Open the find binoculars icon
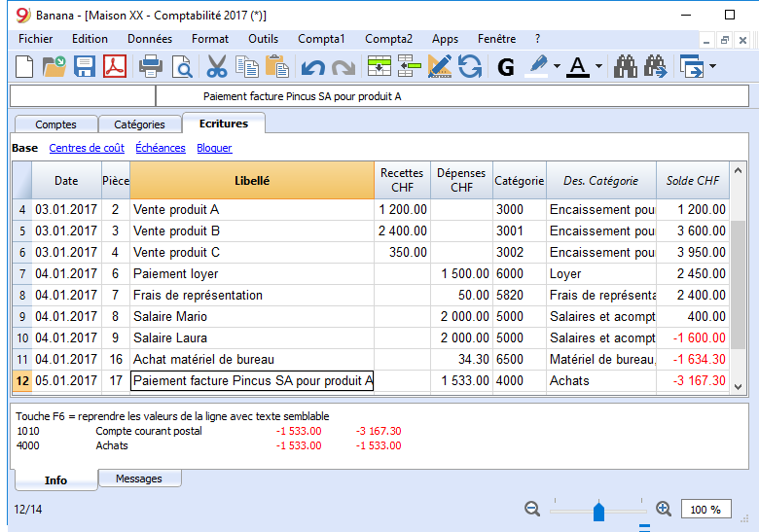Screen dimensions: 759x532 (626, 66)
